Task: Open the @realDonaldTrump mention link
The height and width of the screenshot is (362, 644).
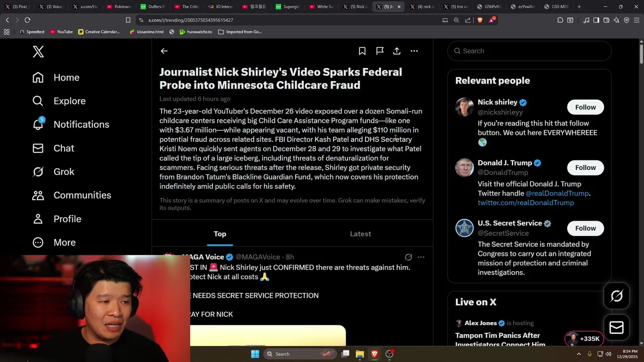Action: tap(557, 193)
